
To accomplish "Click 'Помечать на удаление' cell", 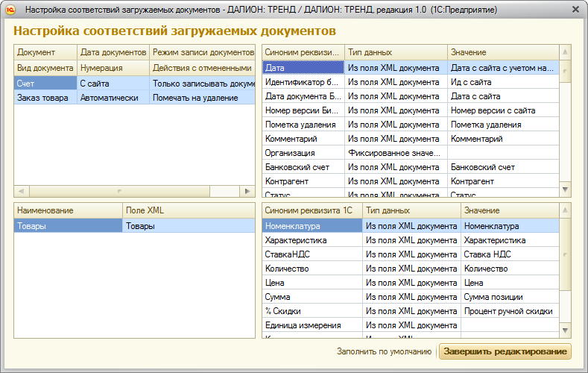I will 202,98.
